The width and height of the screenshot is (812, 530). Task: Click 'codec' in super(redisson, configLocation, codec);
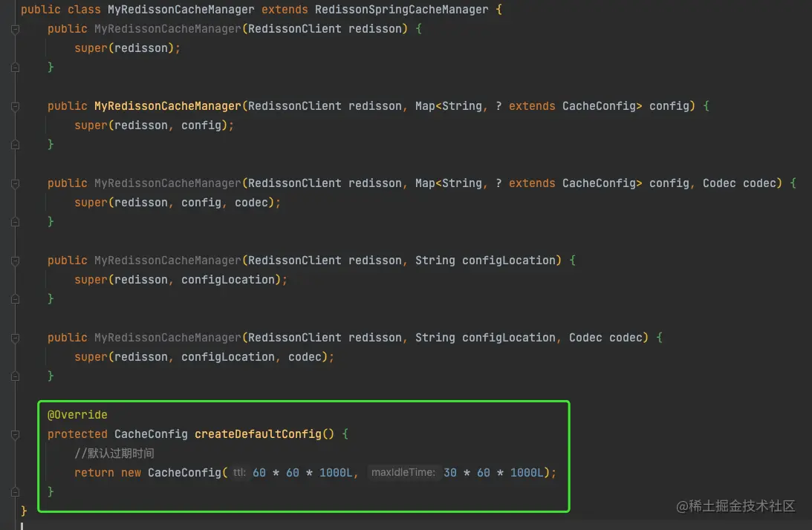(305, 356)
